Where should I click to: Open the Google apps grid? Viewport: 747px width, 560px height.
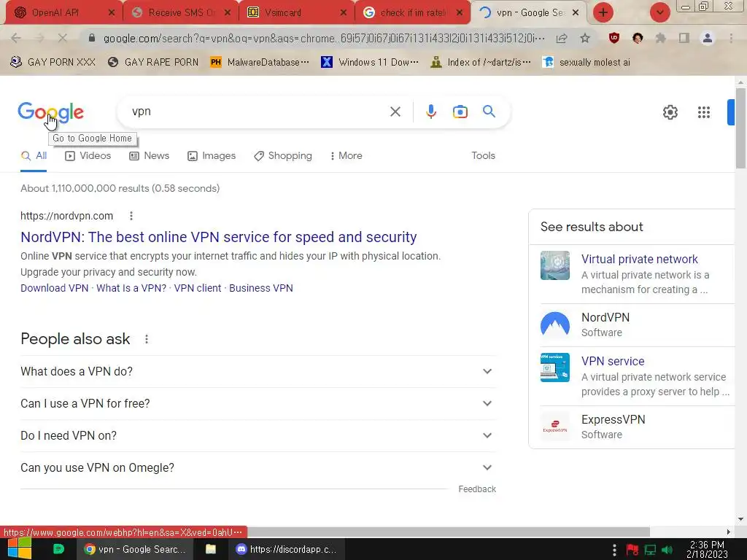[704, 112]
